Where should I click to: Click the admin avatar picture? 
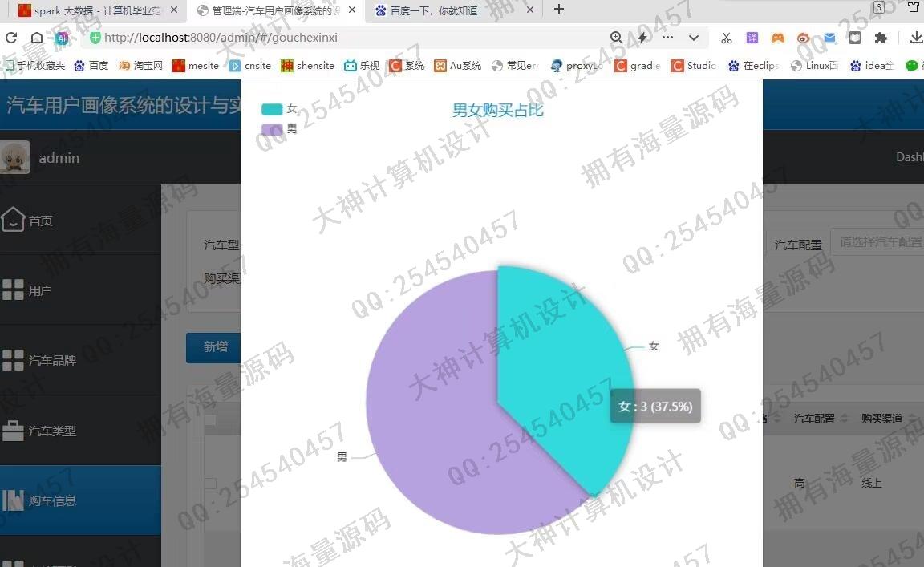click(15, 157)
